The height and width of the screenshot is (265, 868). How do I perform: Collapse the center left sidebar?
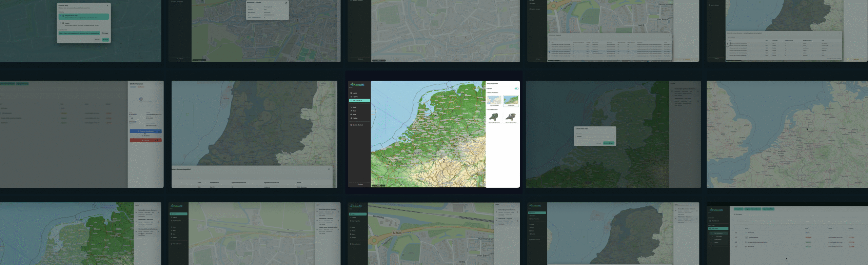359,184
